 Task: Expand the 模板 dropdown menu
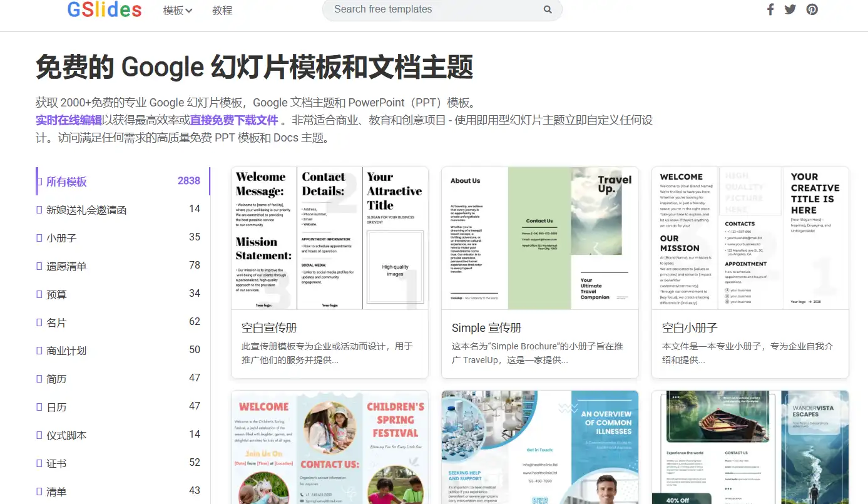tap(178, 11)
